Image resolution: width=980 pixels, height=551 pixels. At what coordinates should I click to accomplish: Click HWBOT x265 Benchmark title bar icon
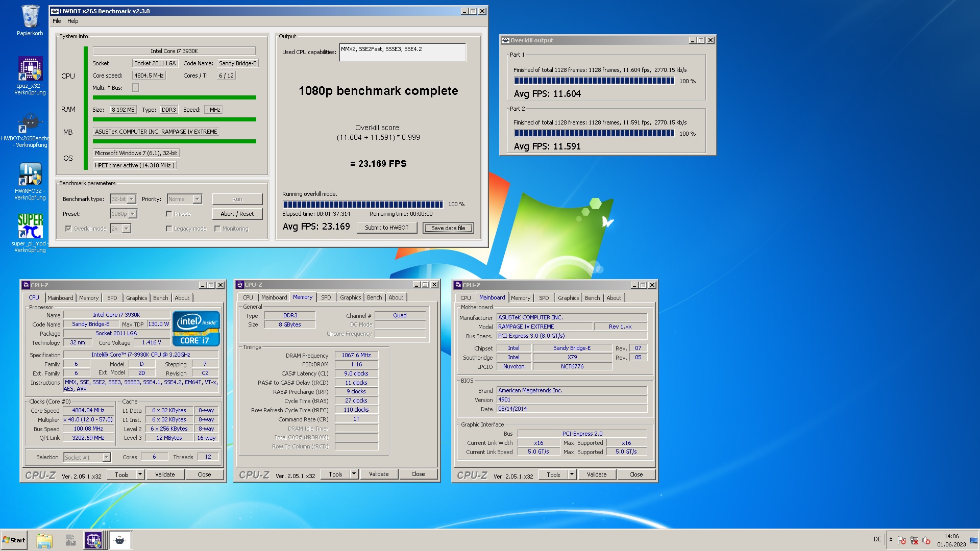[x=55, y=11]
